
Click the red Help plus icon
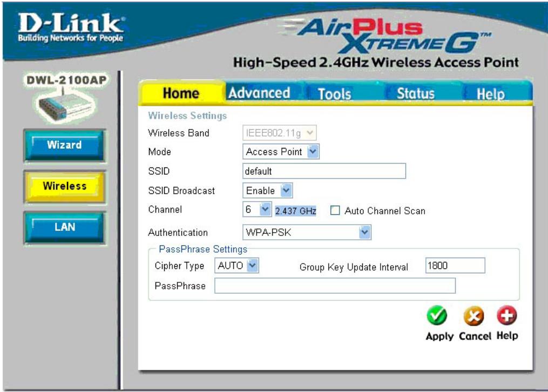(x=507, y=315)
